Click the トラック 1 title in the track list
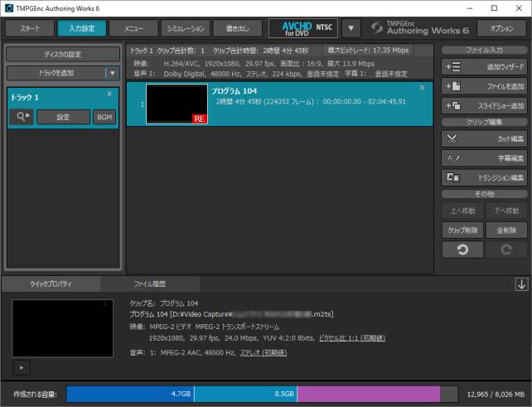 point(25,98)
